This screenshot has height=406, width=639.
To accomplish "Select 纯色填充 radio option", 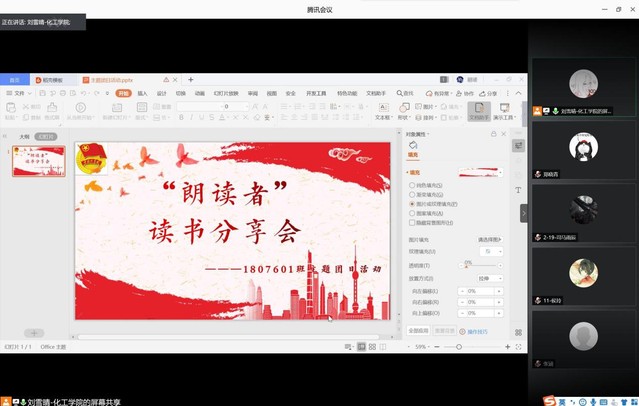I will (x=411, y=185).
